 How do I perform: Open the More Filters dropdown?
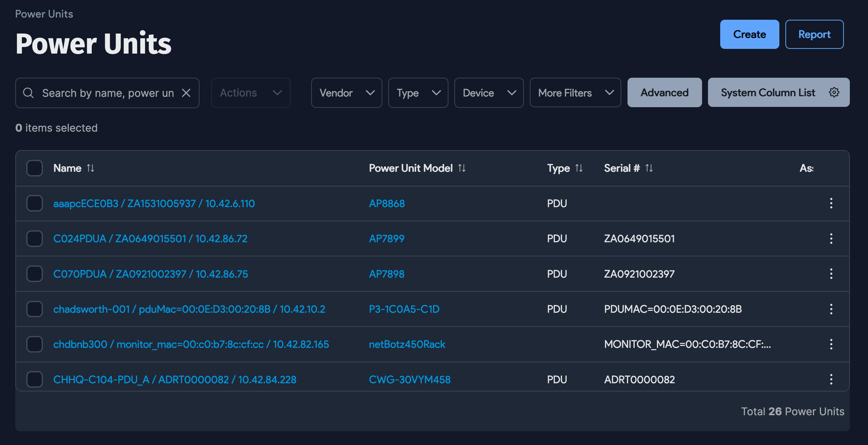tap(575, 93)
